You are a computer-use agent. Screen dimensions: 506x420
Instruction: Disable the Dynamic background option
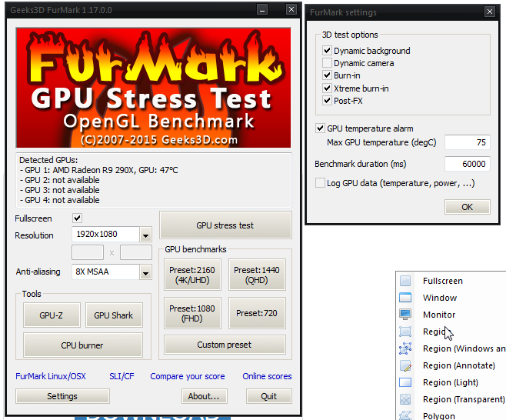click(327, 50)
